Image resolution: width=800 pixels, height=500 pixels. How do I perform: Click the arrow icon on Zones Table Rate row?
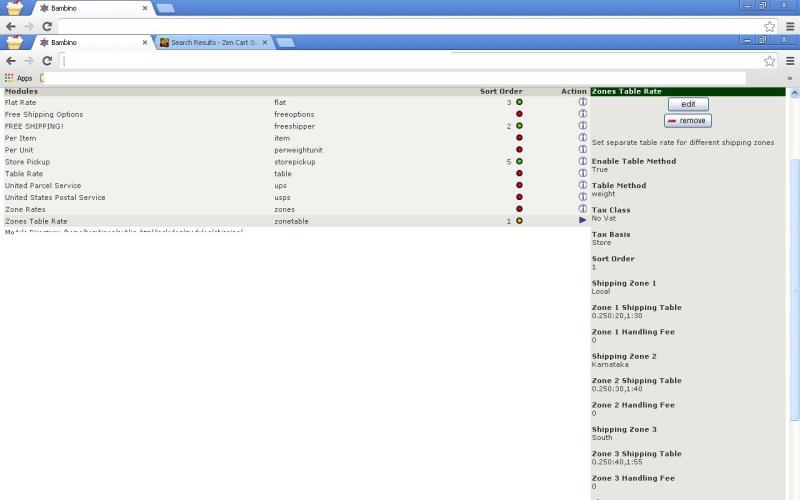tap(583, 220)
